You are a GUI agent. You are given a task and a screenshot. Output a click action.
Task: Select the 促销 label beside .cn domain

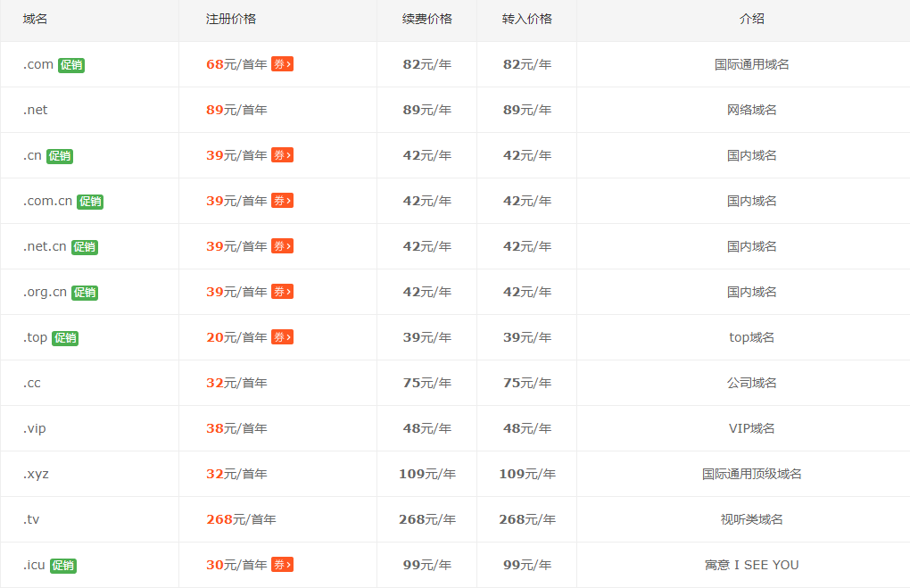pos(59,156)
